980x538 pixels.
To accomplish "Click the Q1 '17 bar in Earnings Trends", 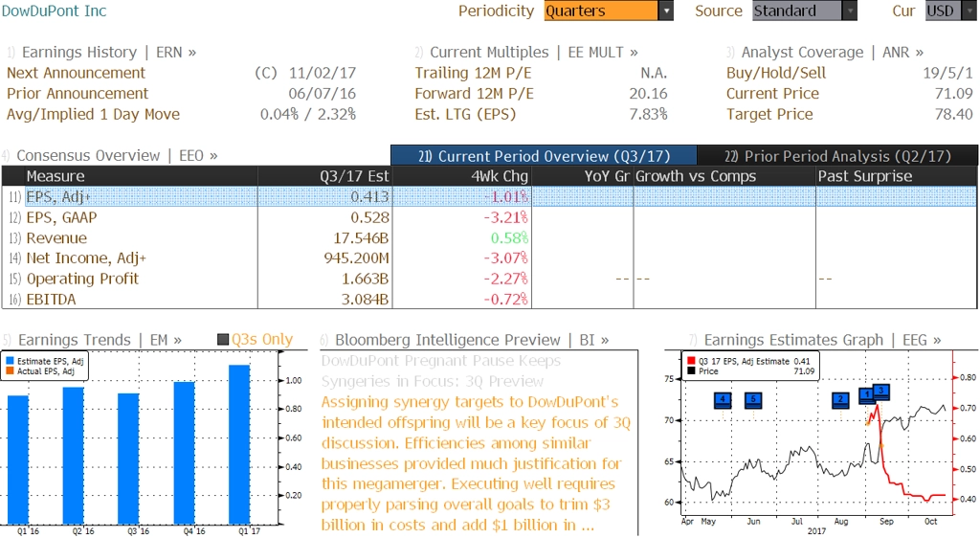I will click(x=239, y=444).
